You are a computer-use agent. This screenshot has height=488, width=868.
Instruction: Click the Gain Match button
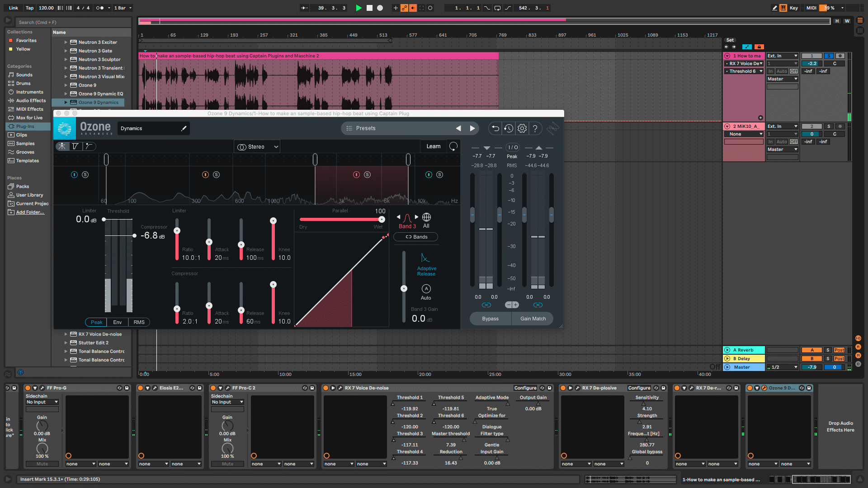pos(533,319)
